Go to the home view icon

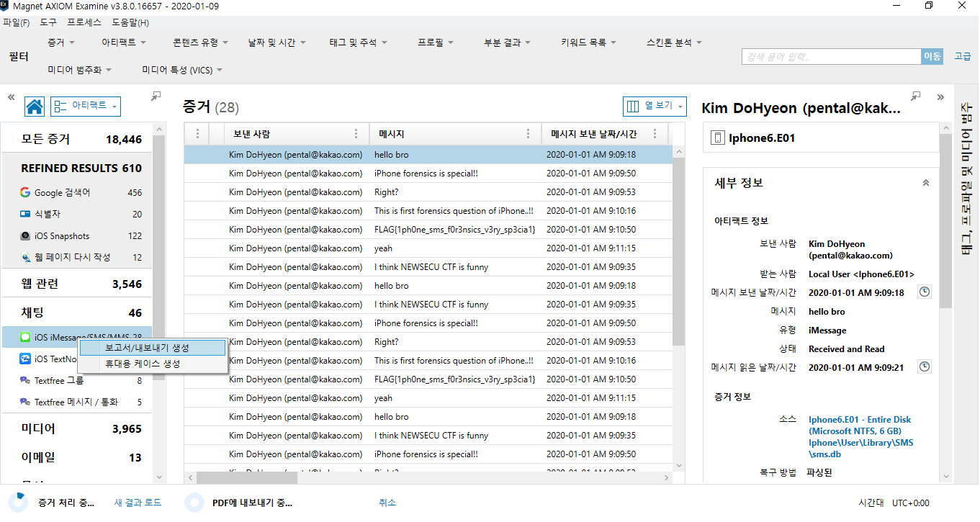point(35,107)
